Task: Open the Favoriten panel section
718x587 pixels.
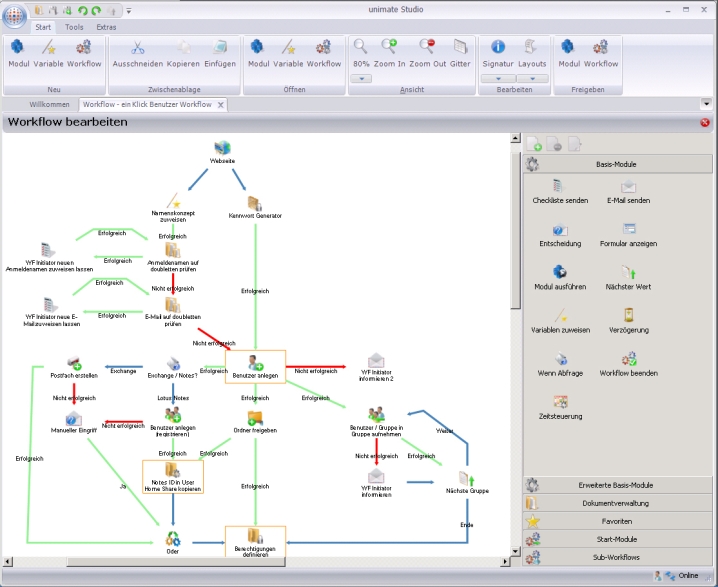Action: click(617, 522)
